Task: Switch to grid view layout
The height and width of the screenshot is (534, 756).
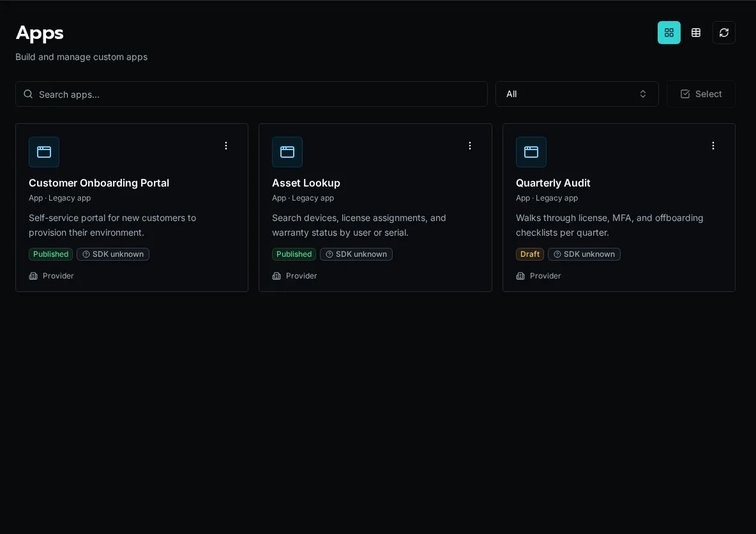Action: tap(669, 33)
